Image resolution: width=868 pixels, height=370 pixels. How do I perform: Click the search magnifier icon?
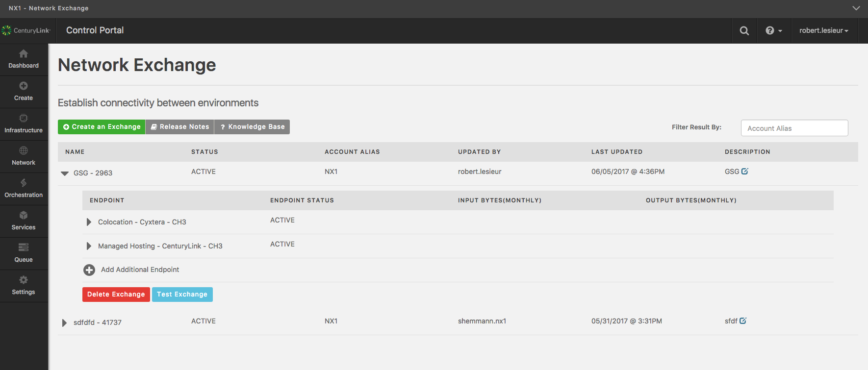click(744, 31)
